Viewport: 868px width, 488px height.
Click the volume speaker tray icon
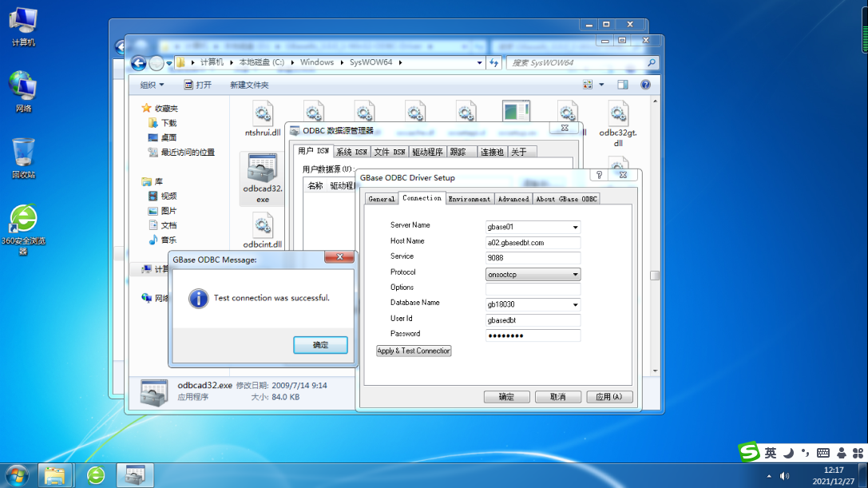[784, 476]
